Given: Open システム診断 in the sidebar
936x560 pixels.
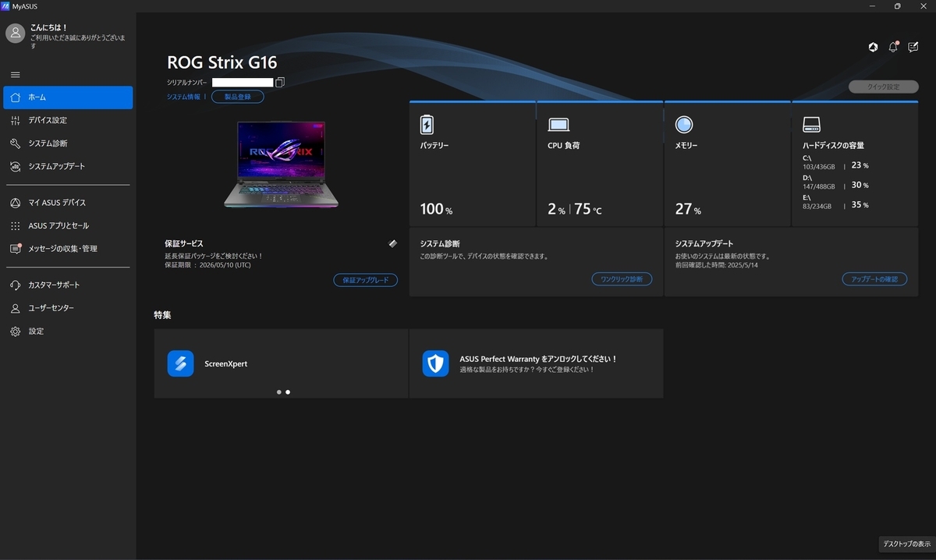Looking at the screenshot, I should pos(68,144).
